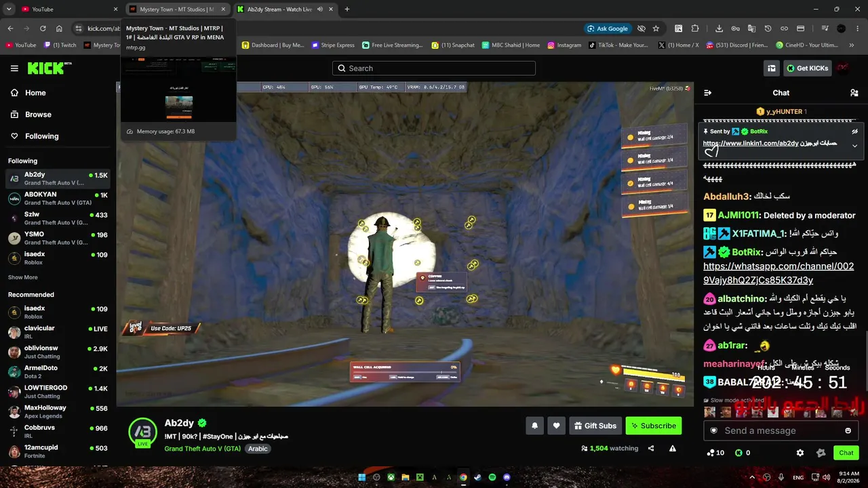Send message with Chat button
The width and height of the screenshot is (868, 488).
coord(846,453)
